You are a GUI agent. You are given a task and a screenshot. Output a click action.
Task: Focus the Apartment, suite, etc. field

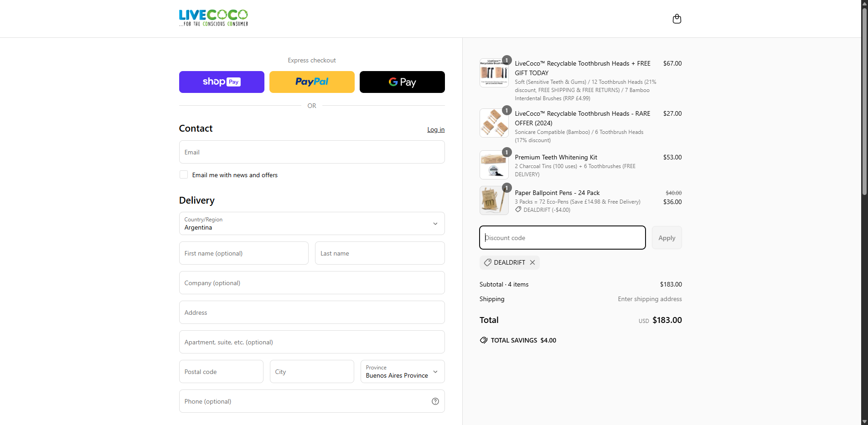[312, 342]
